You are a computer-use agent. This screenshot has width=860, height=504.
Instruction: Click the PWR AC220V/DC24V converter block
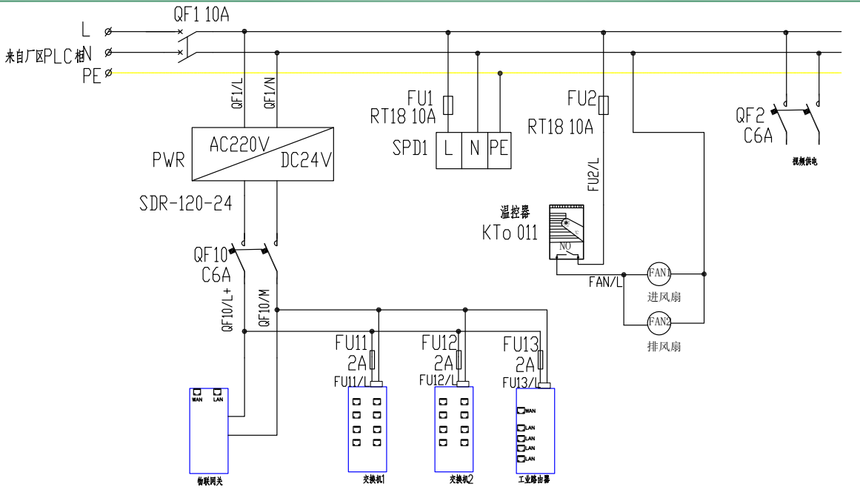263,154
